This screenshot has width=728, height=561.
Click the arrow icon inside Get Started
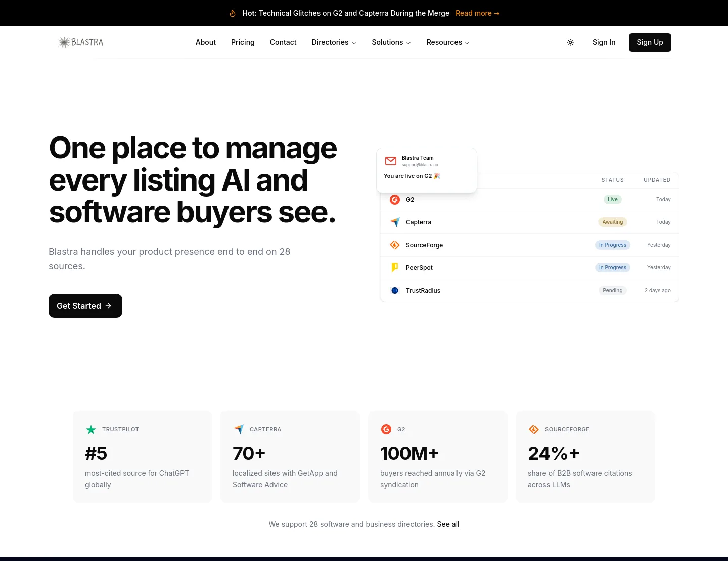coord(108,306)
